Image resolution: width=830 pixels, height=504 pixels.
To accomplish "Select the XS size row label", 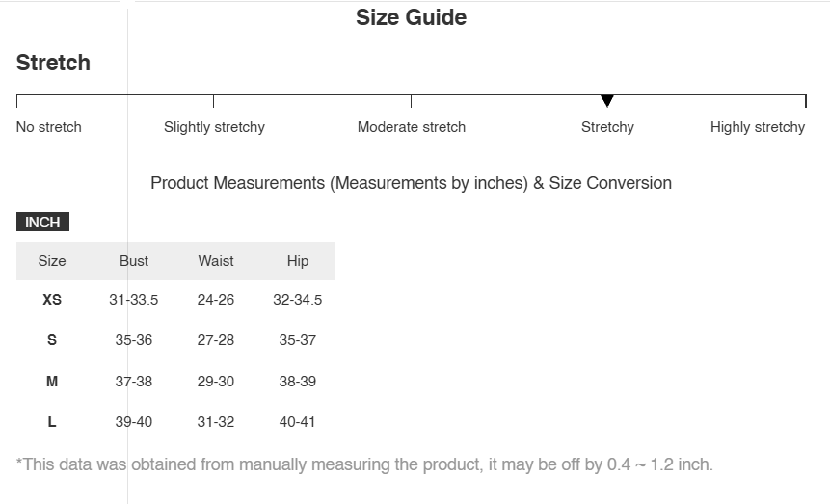I will 52,300.
